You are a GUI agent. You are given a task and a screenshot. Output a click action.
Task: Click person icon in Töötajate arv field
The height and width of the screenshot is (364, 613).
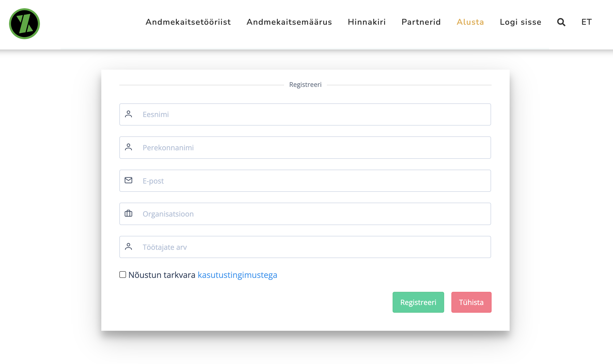tap(128, 247)
